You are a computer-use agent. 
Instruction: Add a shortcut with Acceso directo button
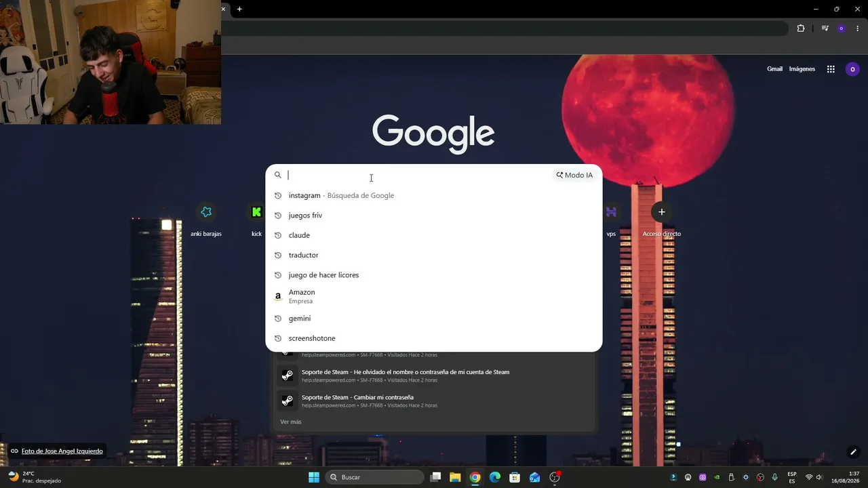pos(662,220)
